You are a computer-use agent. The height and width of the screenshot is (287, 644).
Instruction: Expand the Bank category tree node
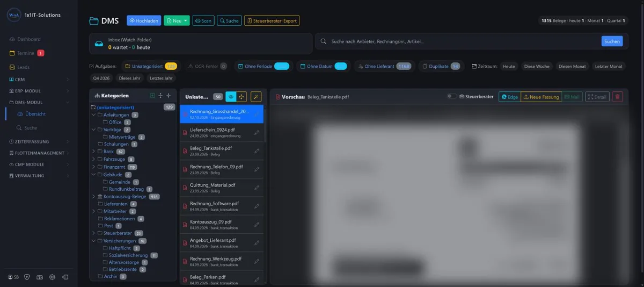pyautogui.click(x=93, y=152)
